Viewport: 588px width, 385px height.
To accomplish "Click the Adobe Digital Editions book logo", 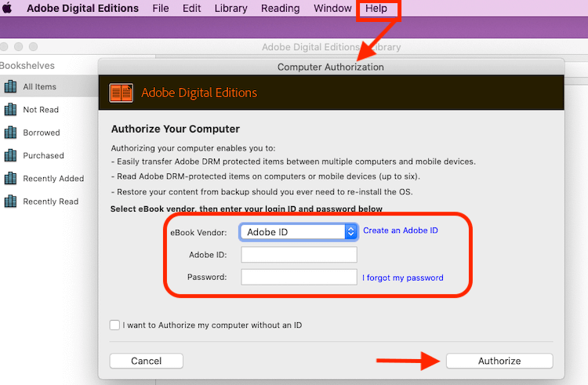I will click(x=121, y=93).
